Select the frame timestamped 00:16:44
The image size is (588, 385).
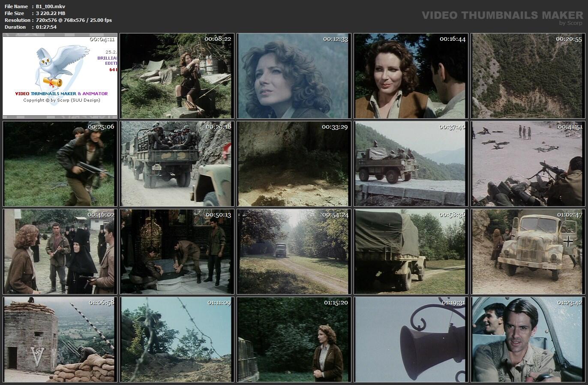tap(411, 76)
